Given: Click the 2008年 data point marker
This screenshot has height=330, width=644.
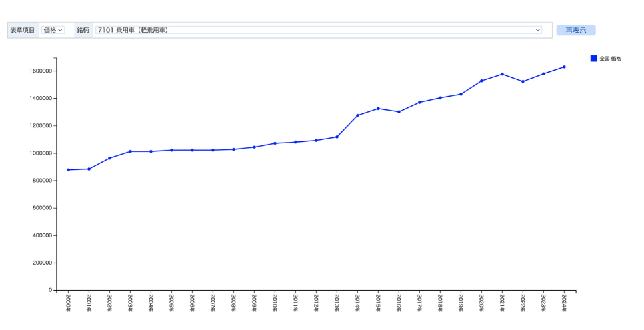Looking at the screenshot, I should tap(233, 149).
